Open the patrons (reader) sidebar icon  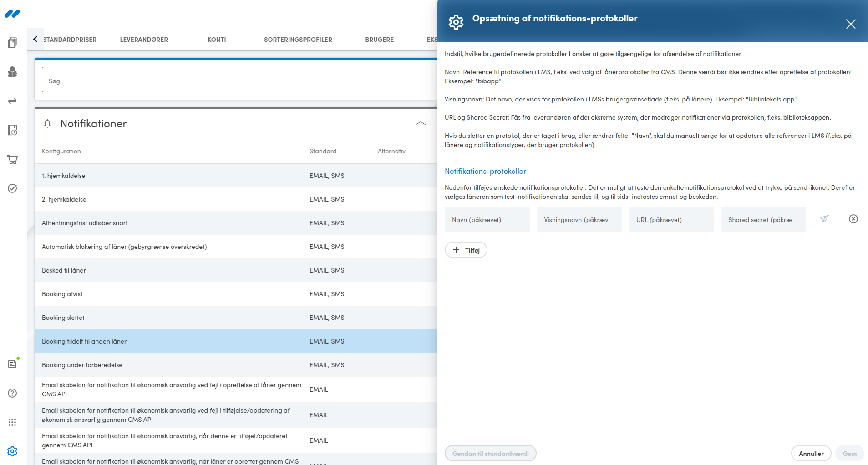(12, 72)
